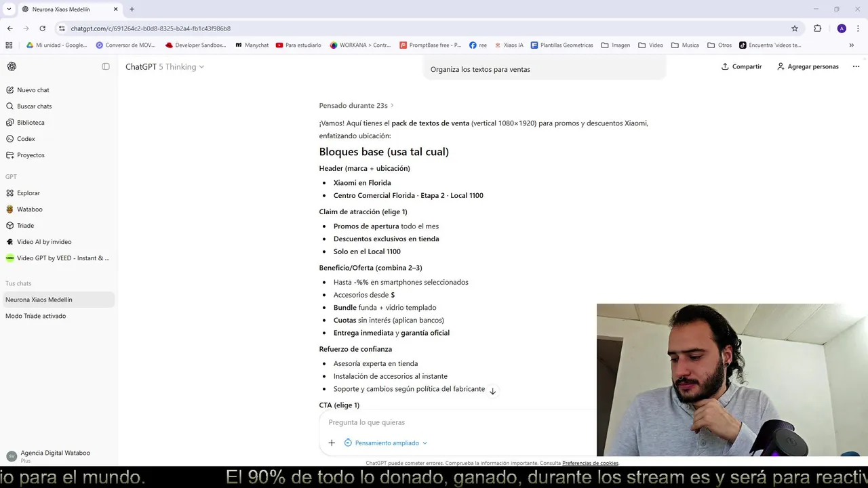Viewport: 868px width, 488px height.
Task: Open the Facebook ree bookmark
Action: pyautogui.click(x=478, y=45)
